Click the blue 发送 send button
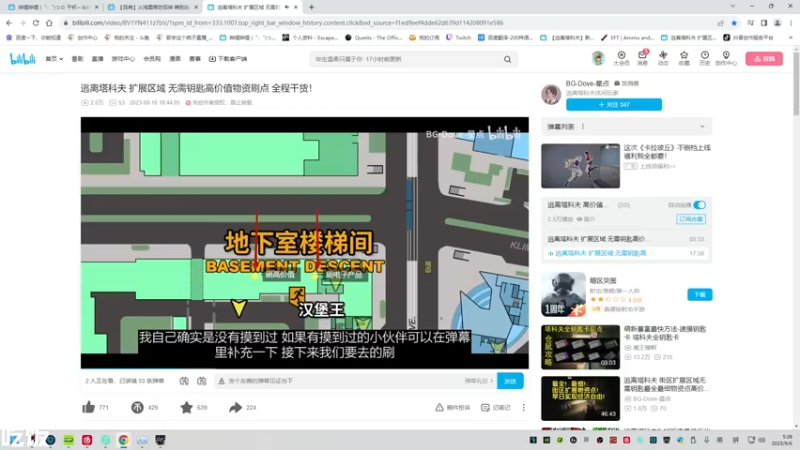This screenshot has width=800, height=450. tap(510, 381)
